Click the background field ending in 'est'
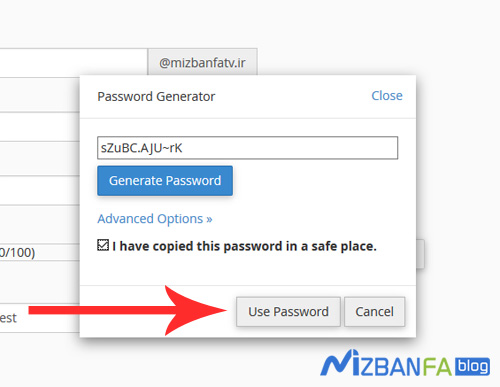Viewport: 500px width, 387px height. click(x=40, y=318)
